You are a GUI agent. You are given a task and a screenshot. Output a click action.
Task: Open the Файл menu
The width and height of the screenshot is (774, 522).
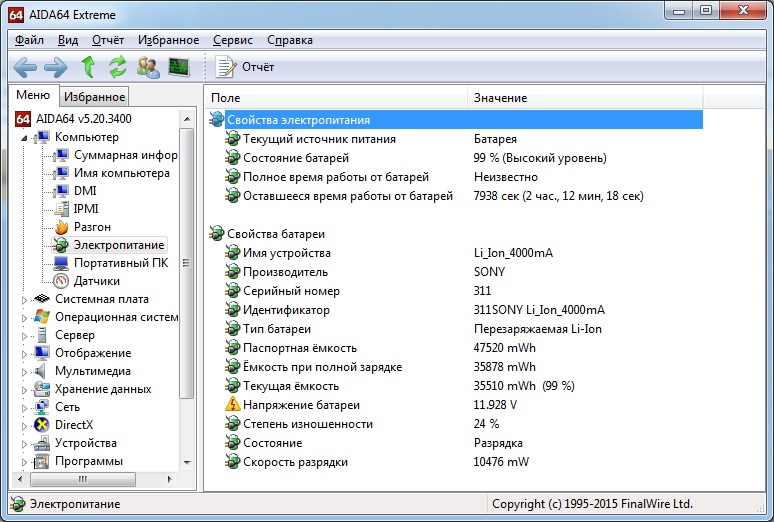(29, 40)
